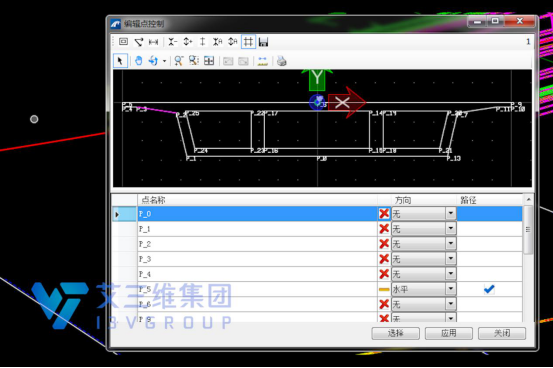
Task: Click the green Y axis marker in preview
Action: (x=317, y=79)
